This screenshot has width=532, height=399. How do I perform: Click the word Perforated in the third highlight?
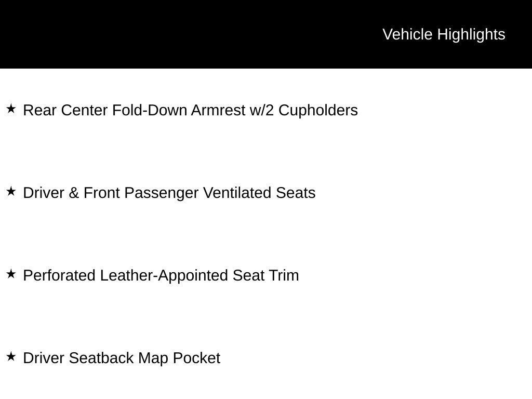tap(59, 275)
